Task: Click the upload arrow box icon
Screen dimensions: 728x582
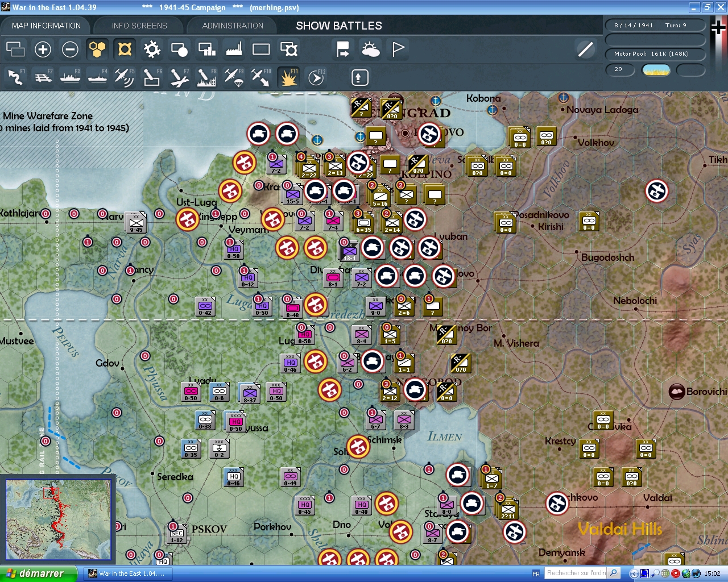Action: click(359, 77)
